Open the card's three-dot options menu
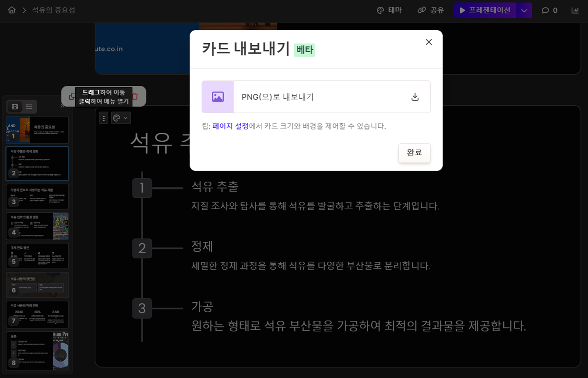 (x=103, y=117)
